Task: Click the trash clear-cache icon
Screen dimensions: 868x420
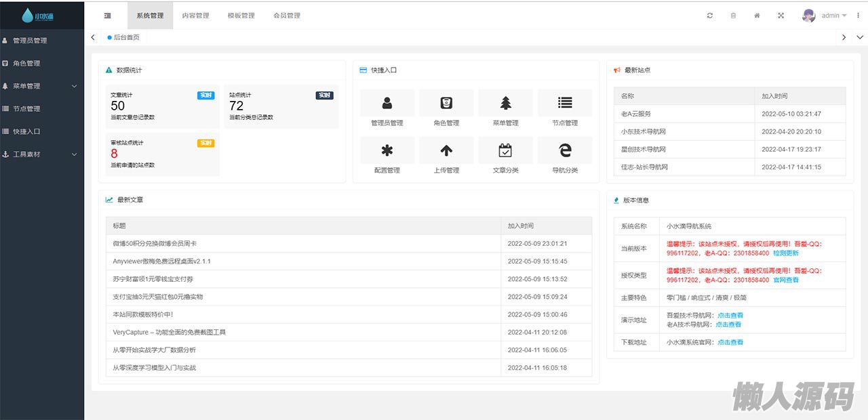Action: pos(733,16)
